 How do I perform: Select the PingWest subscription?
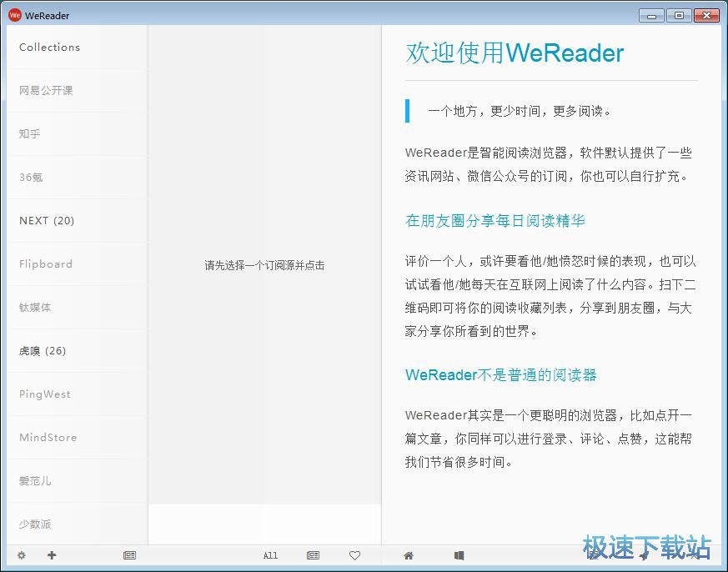click(77, 394)
